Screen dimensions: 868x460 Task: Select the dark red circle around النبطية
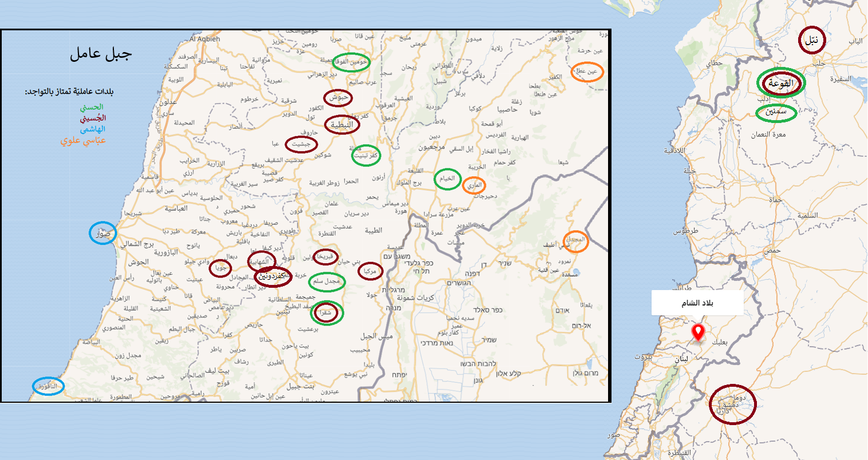[342, 125]
